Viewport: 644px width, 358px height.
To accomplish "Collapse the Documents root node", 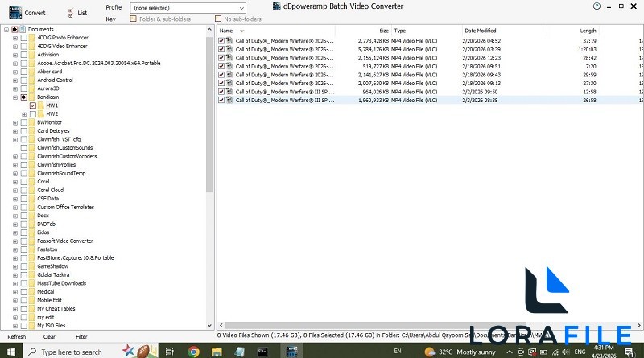I will [6, 30].
